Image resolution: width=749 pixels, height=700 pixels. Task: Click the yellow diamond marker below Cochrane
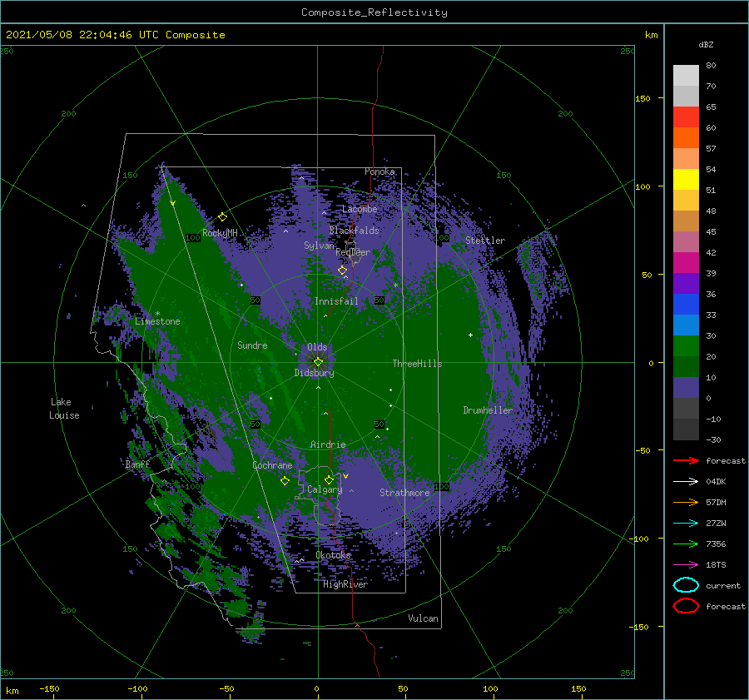(x=285, y=481)
